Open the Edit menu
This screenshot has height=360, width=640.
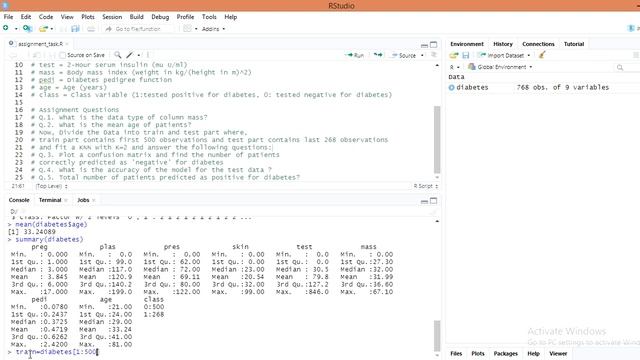click(26, 17)
